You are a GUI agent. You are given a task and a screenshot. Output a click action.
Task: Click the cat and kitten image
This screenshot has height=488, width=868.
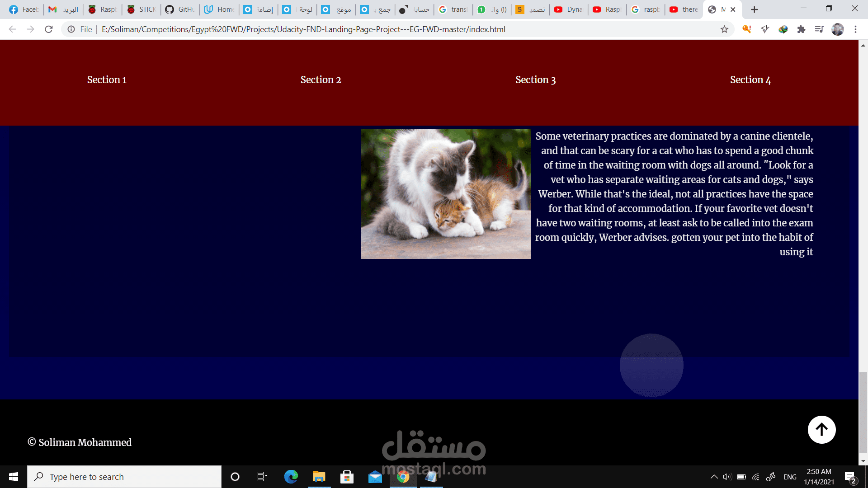(446, 194)
